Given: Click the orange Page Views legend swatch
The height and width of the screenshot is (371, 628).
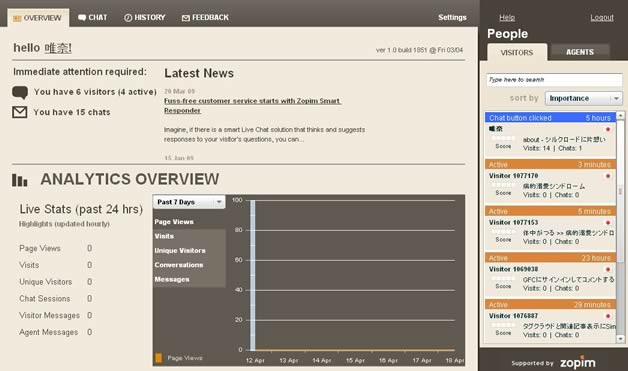Looking at the screenshot, I should click(x=159, y=358).
